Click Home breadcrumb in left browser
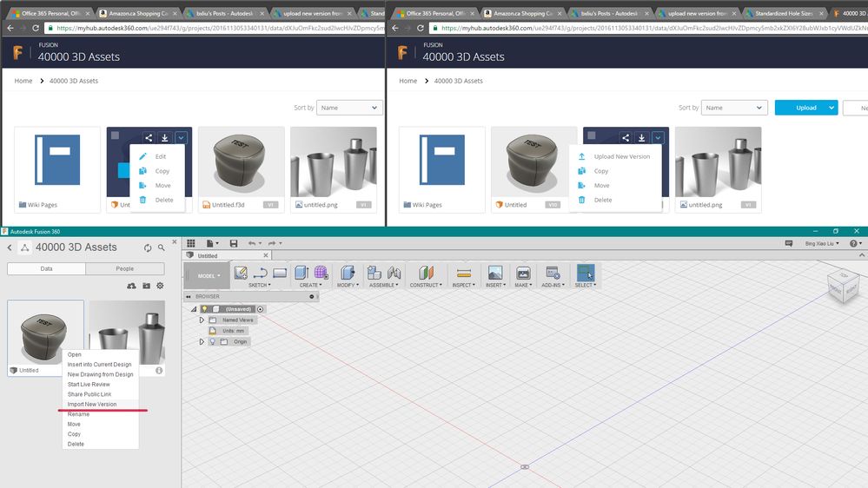Image resolution: width=868 pixels, height=488 pixels. (x=23, y=81)
